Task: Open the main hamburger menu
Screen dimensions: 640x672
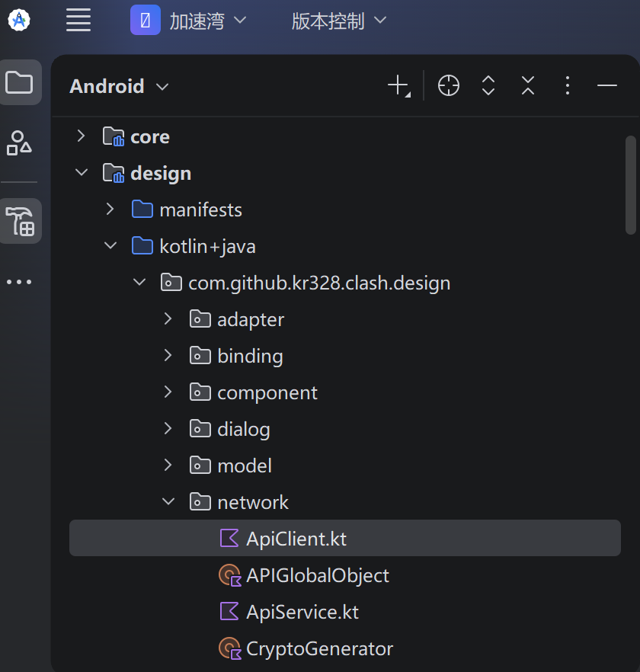Action: click(78, 20)
